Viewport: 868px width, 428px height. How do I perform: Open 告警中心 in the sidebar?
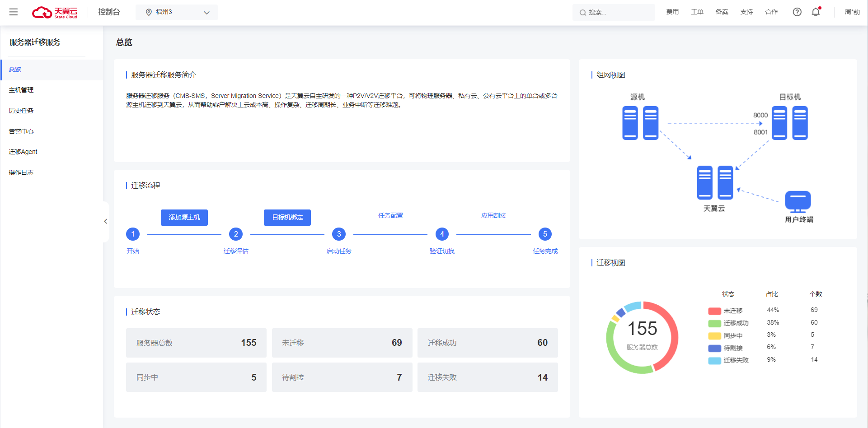tap(52, 131)
